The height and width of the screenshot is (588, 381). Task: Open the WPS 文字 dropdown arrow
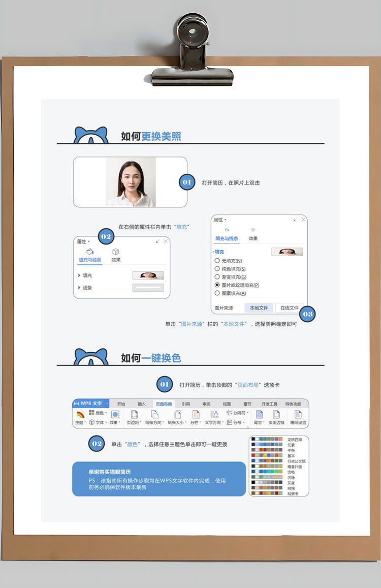coord(107,404)
